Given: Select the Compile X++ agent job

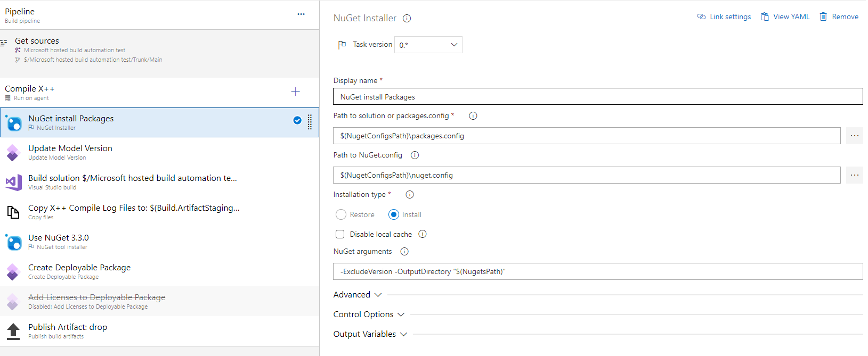Looking at the screenshot, I should click(x=160, y=93).
